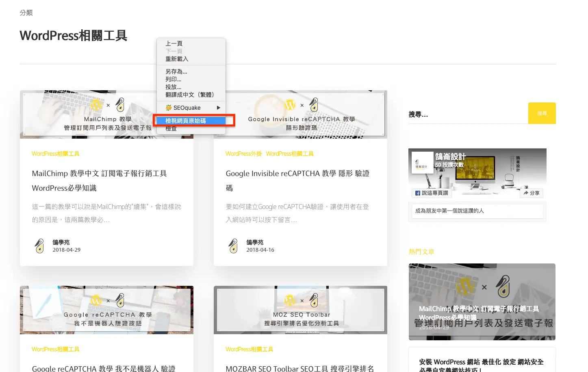The width and height of the screenshot is (588, 372).
Task: Open 安裝 WordPress 網站 最佳化 設定 article
Action: tap(481, 365)
